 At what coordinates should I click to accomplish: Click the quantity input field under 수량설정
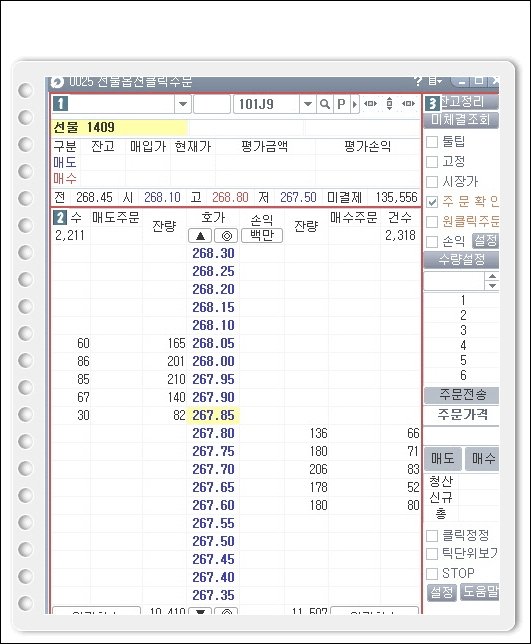pos(455,281)
